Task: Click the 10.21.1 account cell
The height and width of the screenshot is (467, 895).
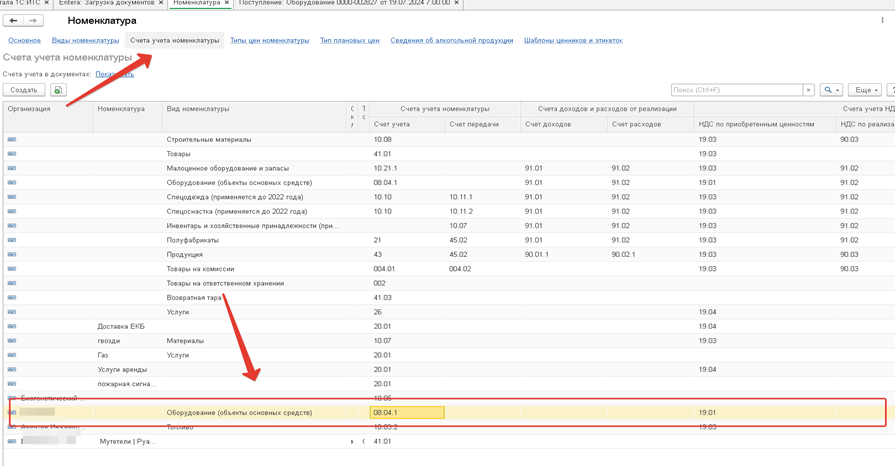Action: coord(407,168)
